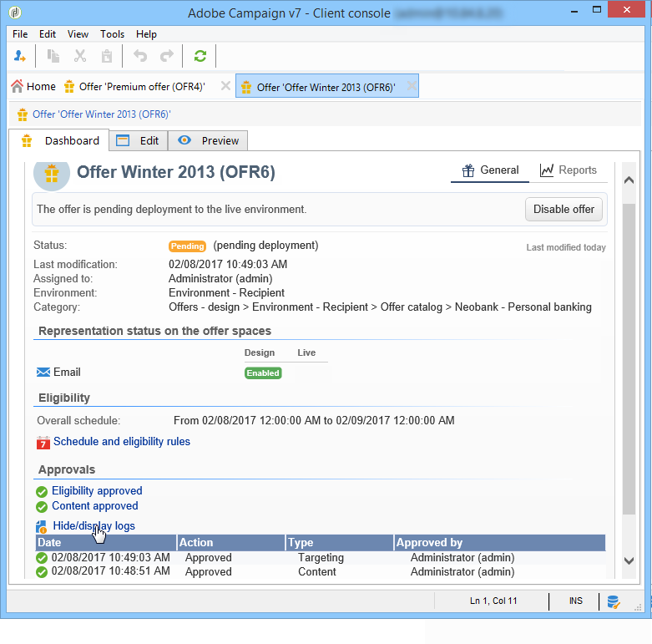Click the Home house icon
This screenshot has height=644, width=652.
click(17, 86)
